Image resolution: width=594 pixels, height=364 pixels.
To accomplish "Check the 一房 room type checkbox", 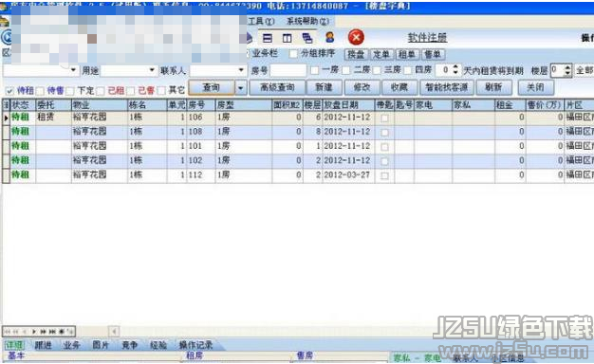I will [x=314, y=70].
